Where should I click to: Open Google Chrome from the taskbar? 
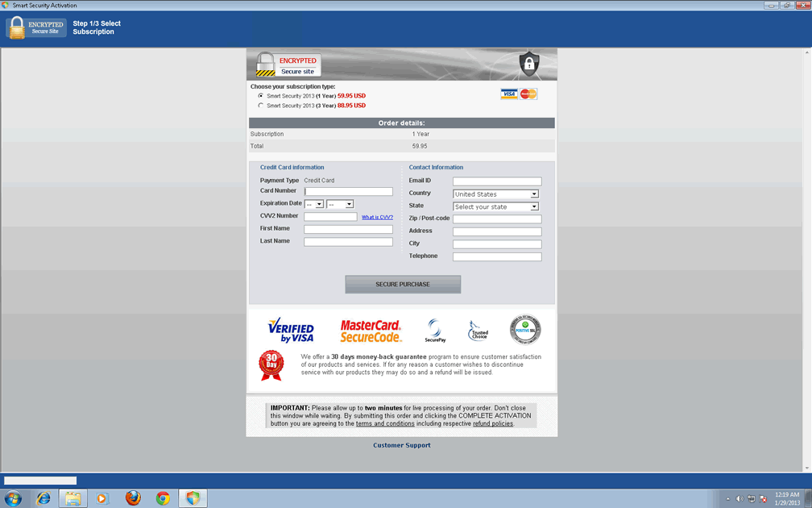pos(163,498)
